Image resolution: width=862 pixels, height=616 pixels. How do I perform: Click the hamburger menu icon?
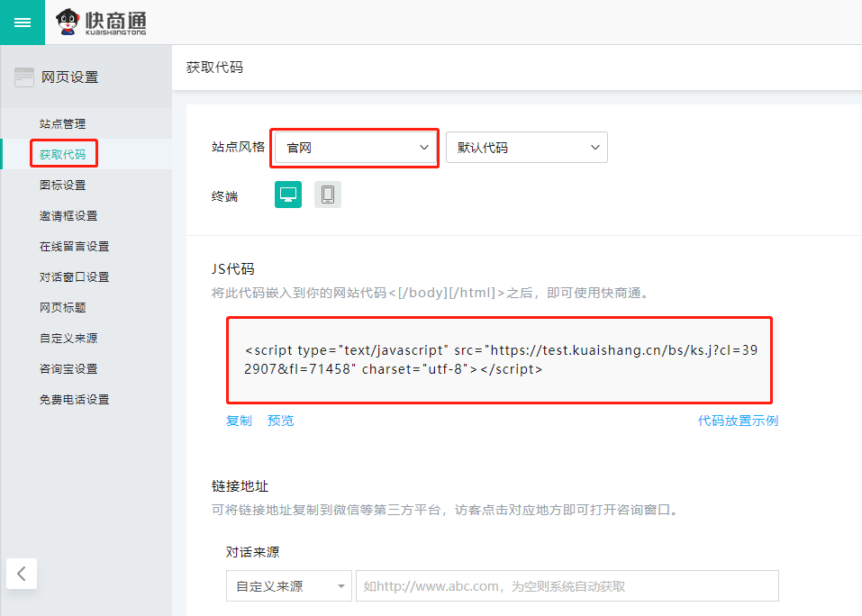point(22,23)
